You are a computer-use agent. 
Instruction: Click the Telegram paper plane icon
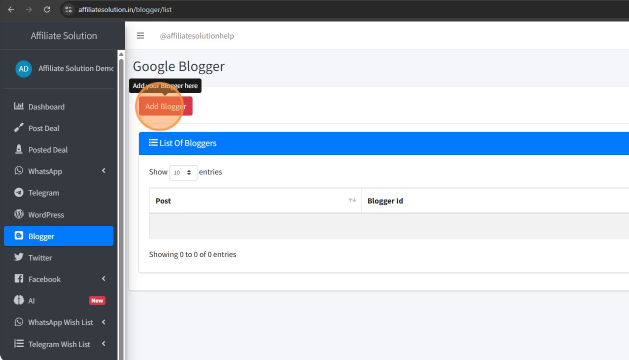point(18,192)
